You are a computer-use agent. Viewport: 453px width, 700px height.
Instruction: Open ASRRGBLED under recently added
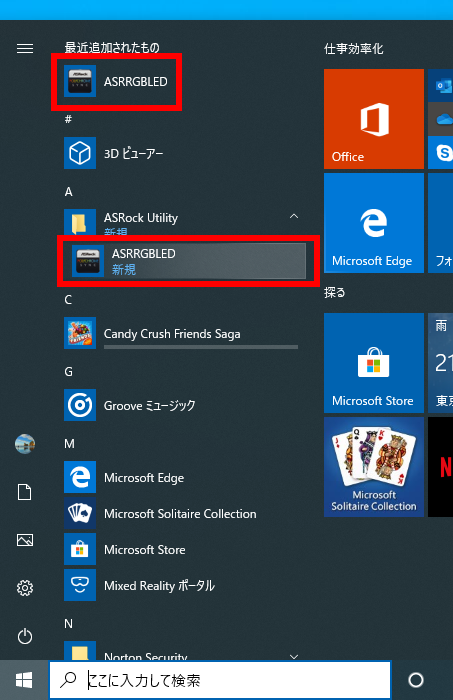(116, 81)
